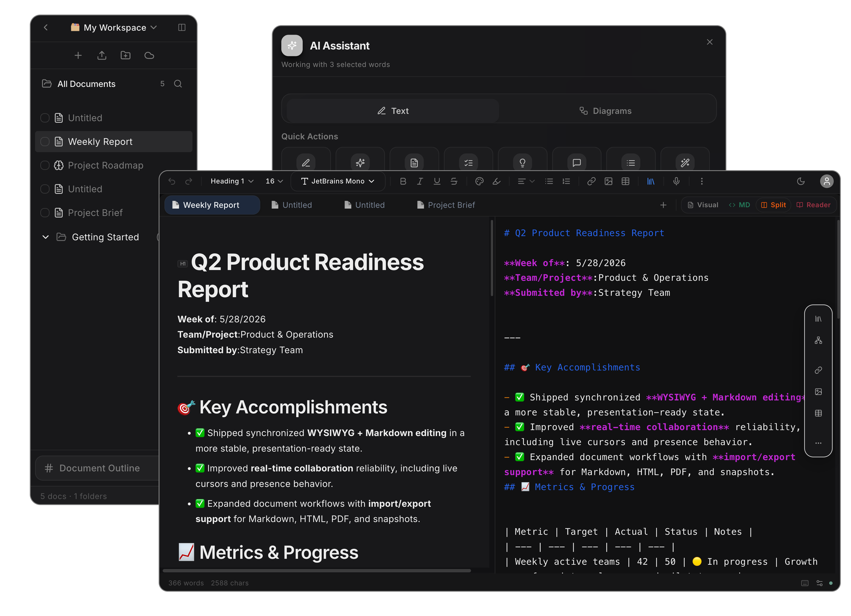Viewport: 851px width, 616px height.
Task: Click the upload icon in sidebar
Action: [x=102, y=56]
